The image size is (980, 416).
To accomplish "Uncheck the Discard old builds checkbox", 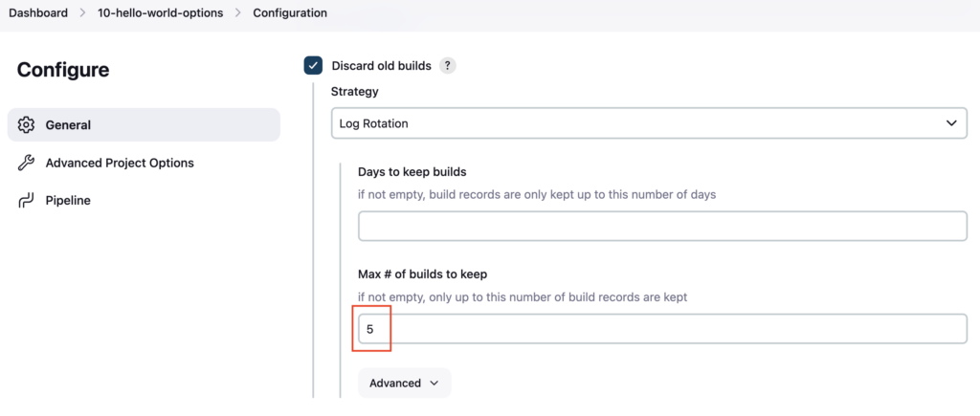I will click(x=313, y=66).
